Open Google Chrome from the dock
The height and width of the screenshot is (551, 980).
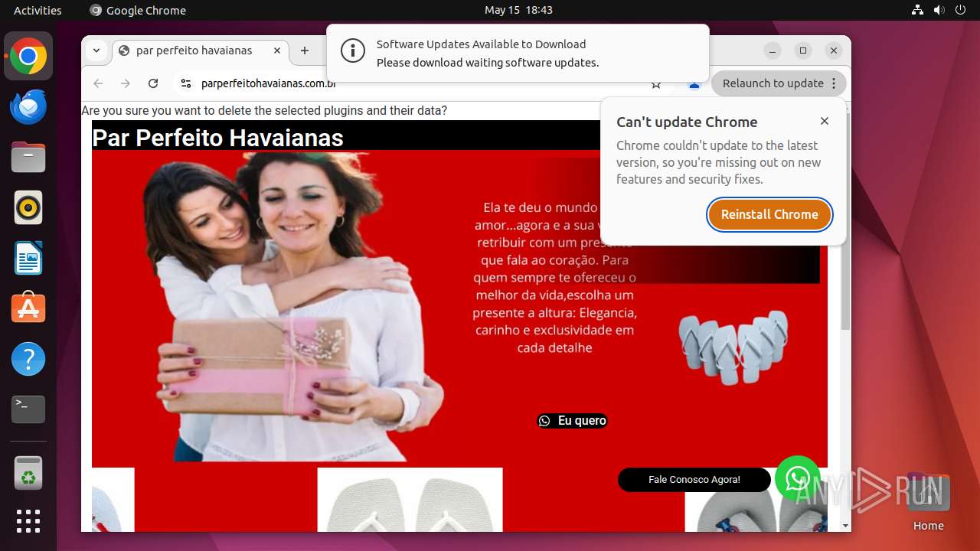pos(28,56)
